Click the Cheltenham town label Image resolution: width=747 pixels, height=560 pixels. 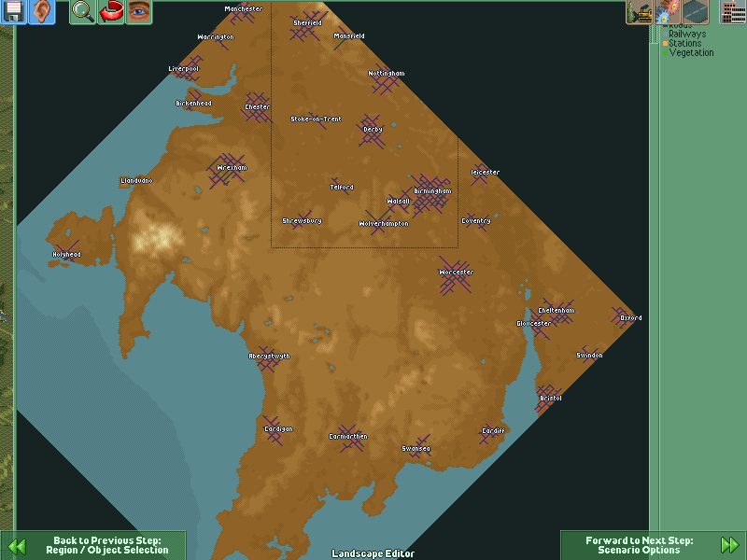tap(557, 311)
